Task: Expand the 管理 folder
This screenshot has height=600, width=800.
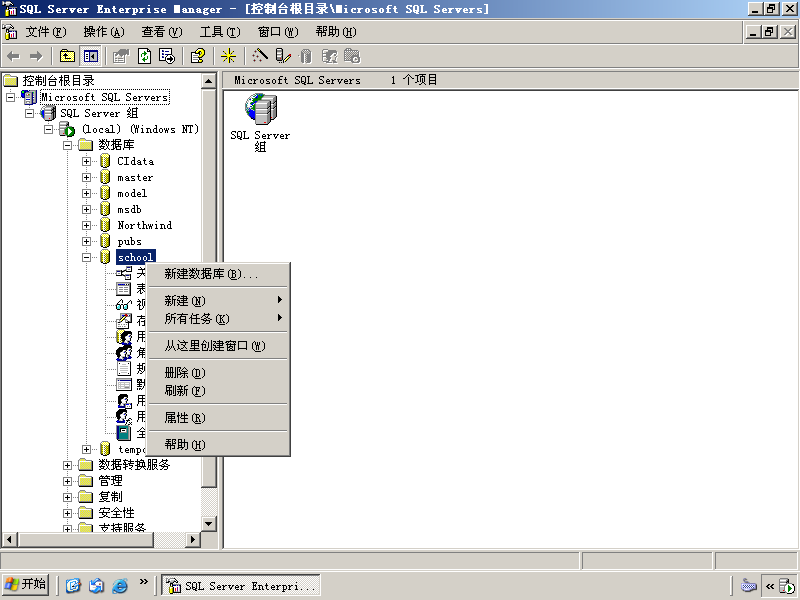Action: pos(67,481)
